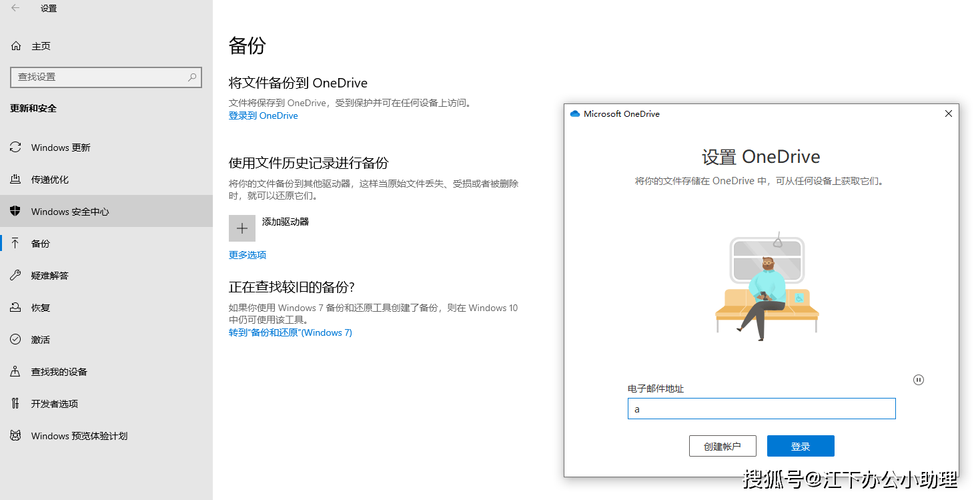The image size is (980, 500).
Task: Close the Microsoft OneDrive dialog
Action: 949,114
